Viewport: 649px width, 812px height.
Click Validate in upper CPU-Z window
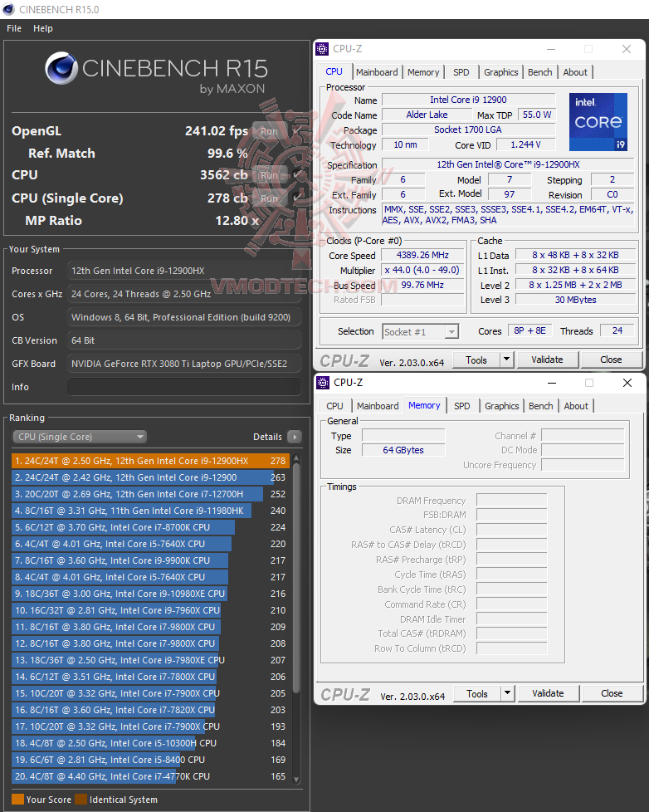547,360
